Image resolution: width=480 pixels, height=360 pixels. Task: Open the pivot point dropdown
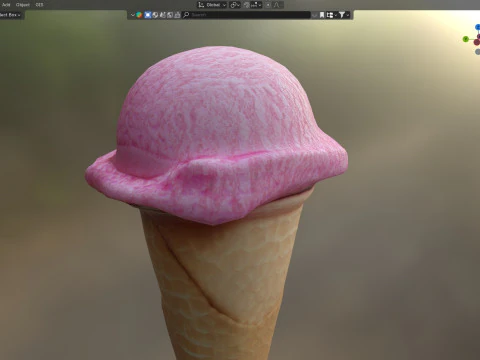tap(235, 5)
